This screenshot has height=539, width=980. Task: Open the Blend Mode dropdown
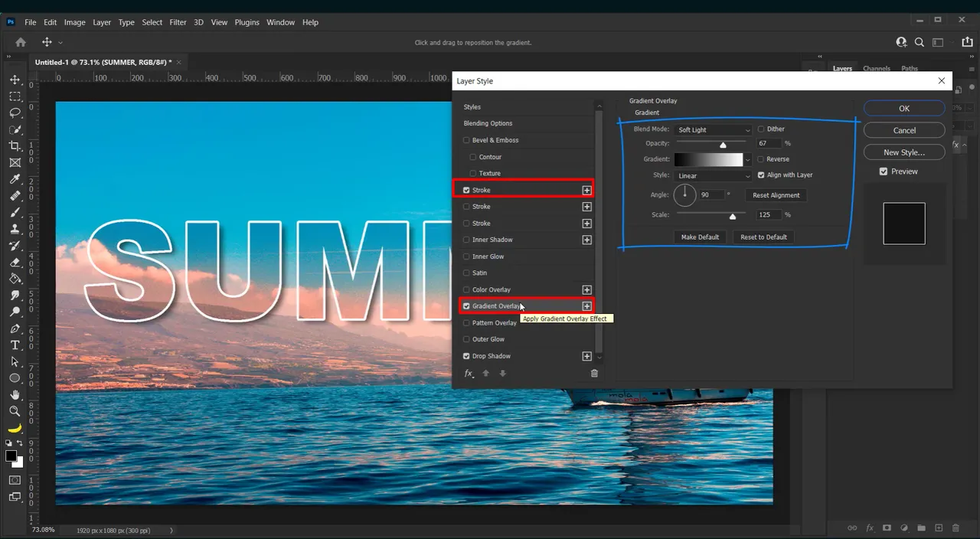[714, 130]
